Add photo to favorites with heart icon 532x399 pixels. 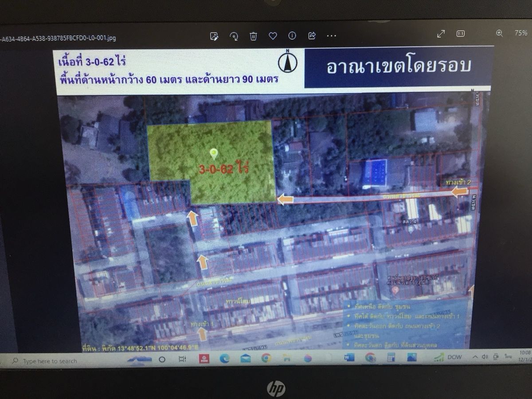click(x=273, y=35)
